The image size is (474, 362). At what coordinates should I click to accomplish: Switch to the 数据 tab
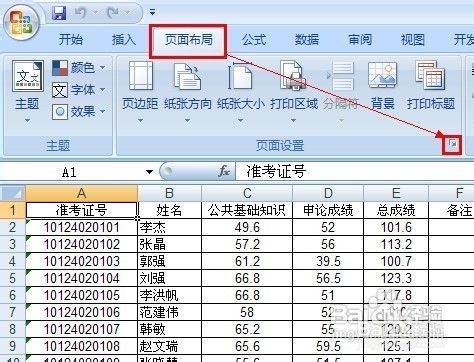[307, 40]
